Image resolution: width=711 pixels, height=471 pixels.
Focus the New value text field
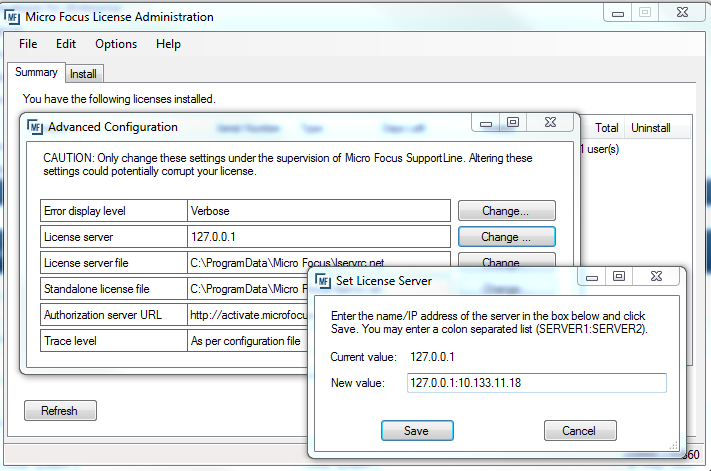[536, 383]
